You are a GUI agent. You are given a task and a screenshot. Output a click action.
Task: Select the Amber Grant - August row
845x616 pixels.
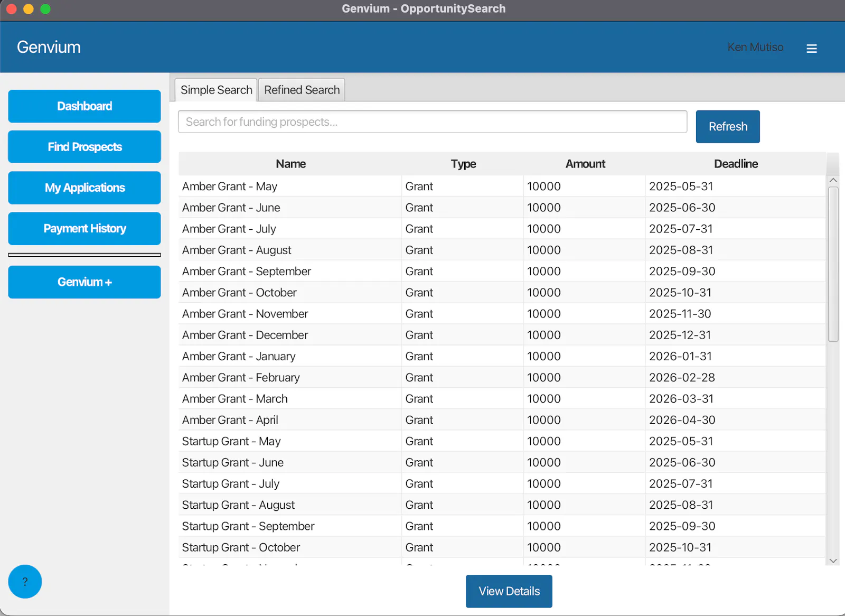click(502, 250)
